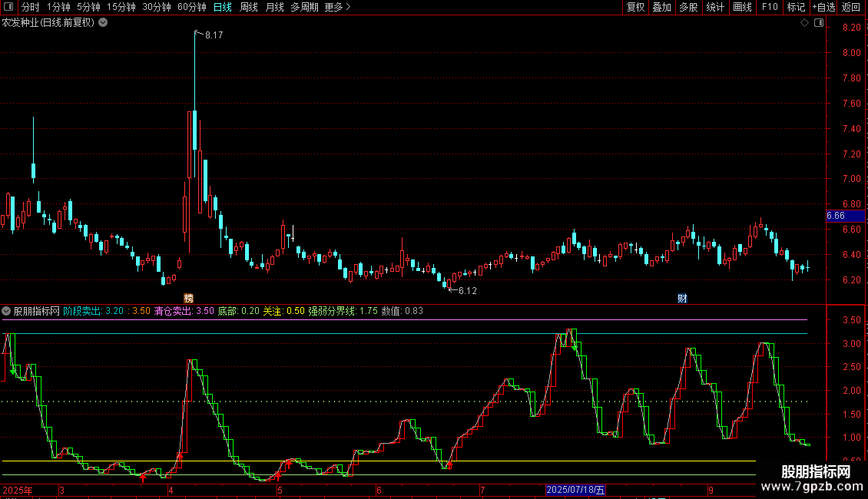The image size is (868, 499).
Task: Switch to 30分钟 period
Action: pos(157,7)
